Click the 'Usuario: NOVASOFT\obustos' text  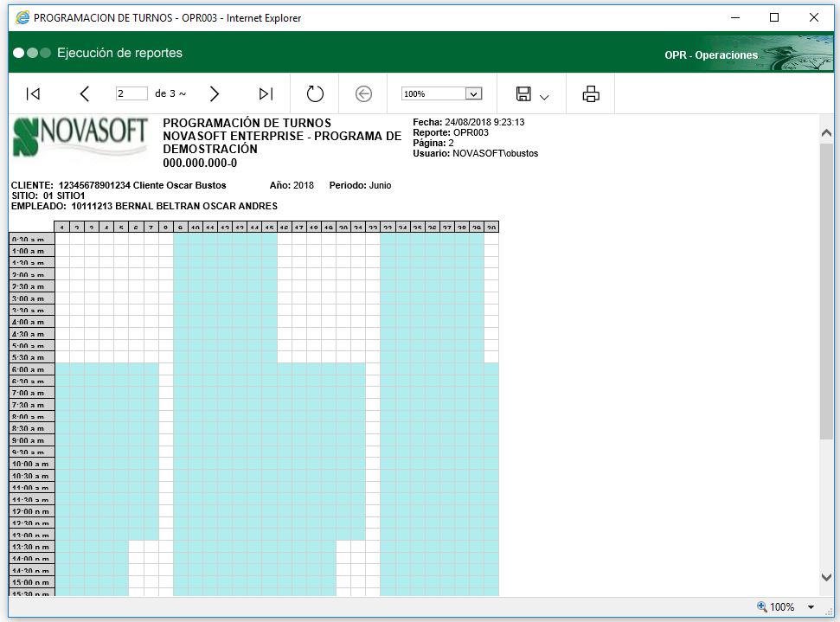pyautogui.click(x=475, y=153)
